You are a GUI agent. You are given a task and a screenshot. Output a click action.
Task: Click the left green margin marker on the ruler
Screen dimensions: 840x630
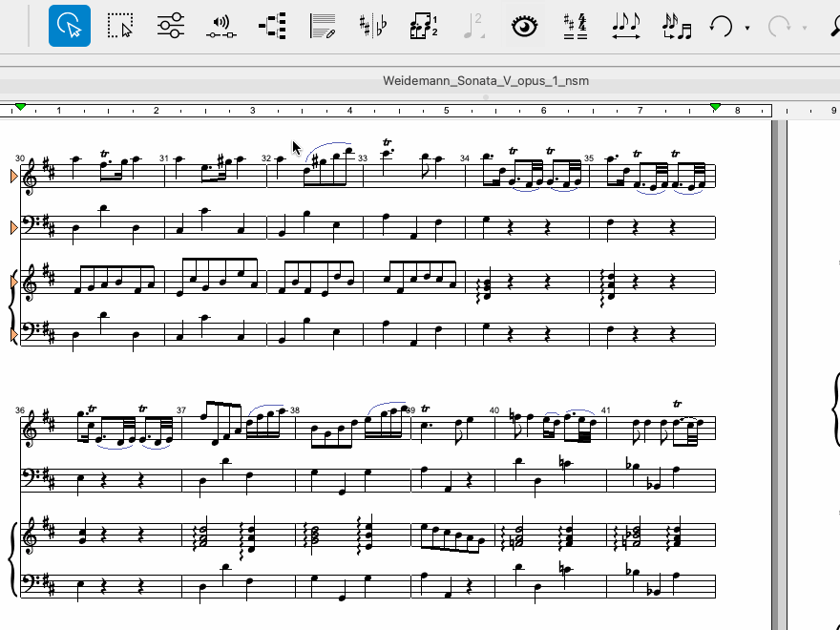pyautogui.click(x=20, y=108)
